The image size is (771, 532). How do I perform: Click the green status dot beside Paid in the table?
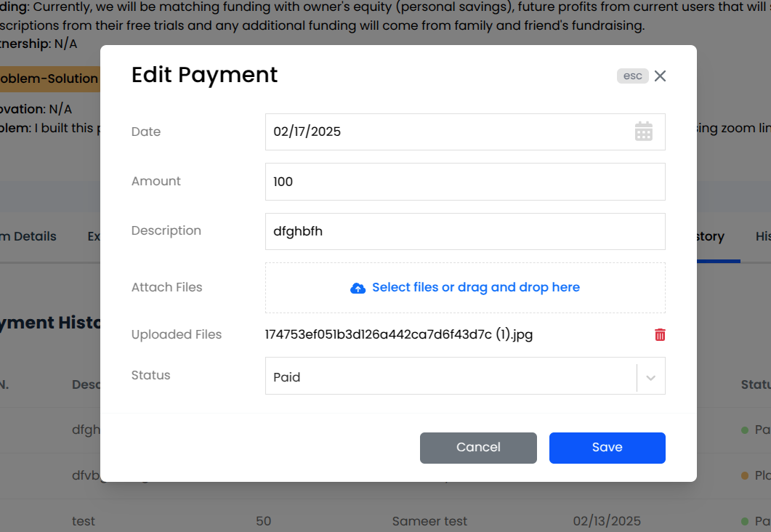click(x=743, y=430)
